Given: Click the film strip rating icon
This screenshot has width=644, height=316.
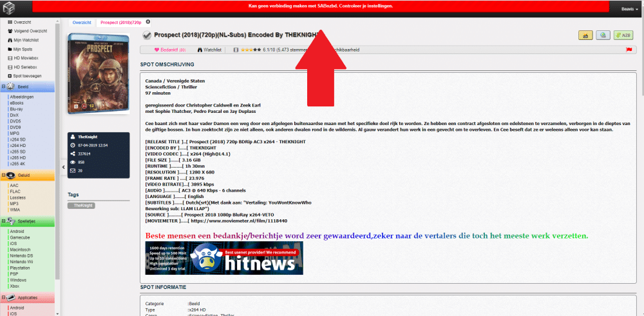Looking at the screenshot, I should pyautogui.click(x=236, y=50).
